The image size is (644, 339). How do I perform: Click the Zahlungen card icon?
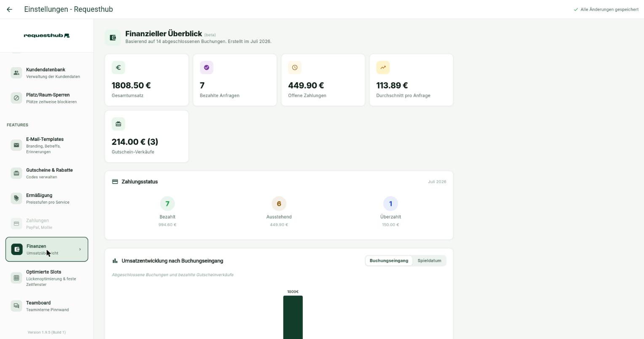(x=16, y=224)
